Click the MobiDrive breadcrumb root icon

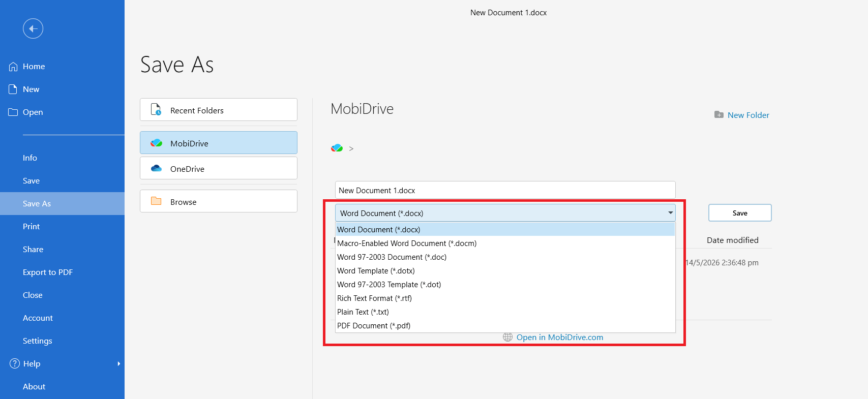(x=337, y=148)
